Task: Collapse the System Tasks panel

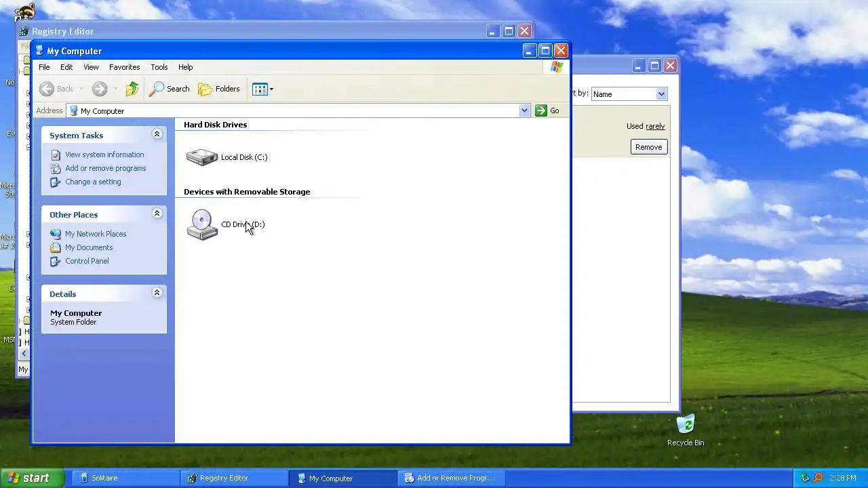Action: (157, 134)
